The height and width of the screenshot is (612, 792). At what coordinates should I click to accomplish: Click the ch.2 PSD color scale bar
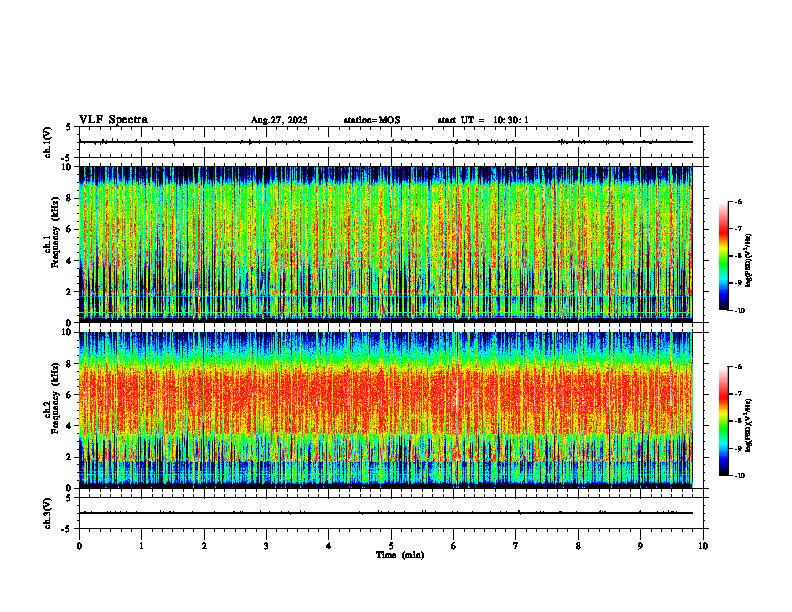pos(723,421)
